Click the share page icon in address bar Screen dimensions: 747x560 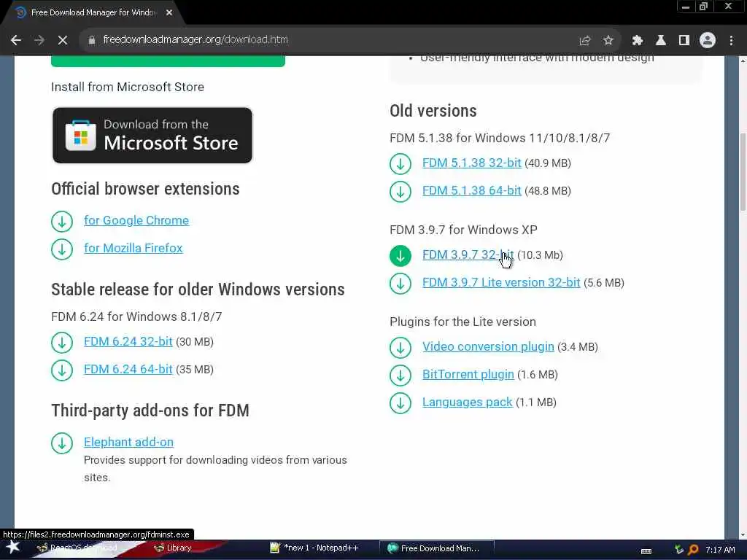584,41
